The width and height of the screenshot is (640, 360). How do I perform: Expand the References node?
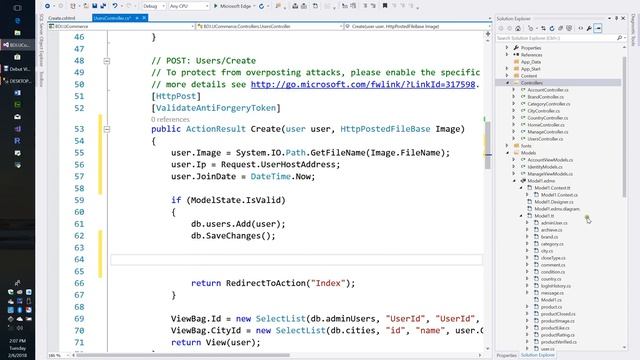[507, 55]
